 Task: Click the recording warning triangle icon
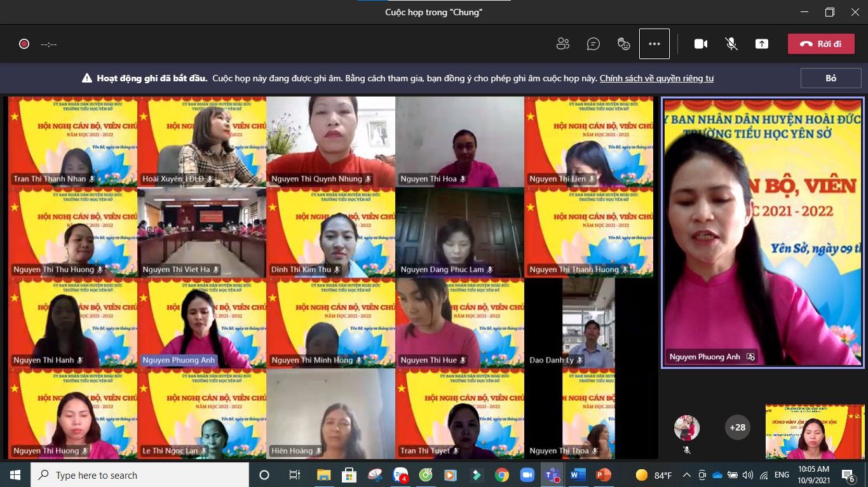[x=87, y=78]
